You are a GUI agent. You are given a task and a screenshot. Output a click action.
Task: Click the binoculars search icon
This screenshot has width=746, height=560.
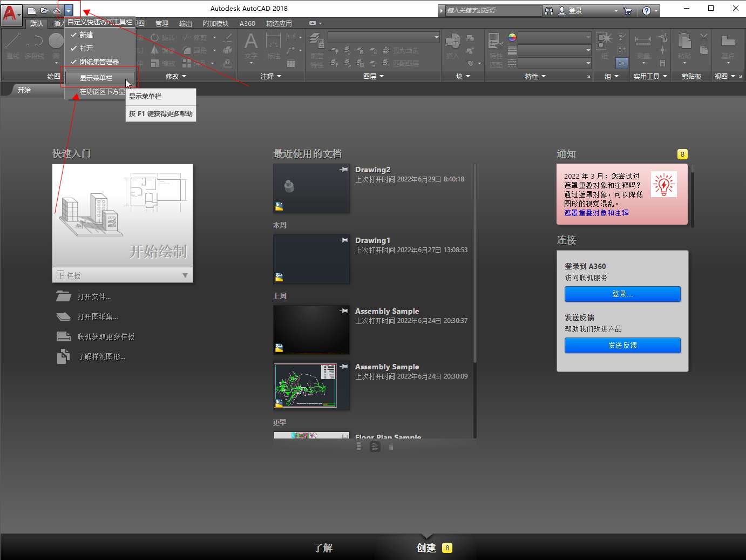[549, 10]
